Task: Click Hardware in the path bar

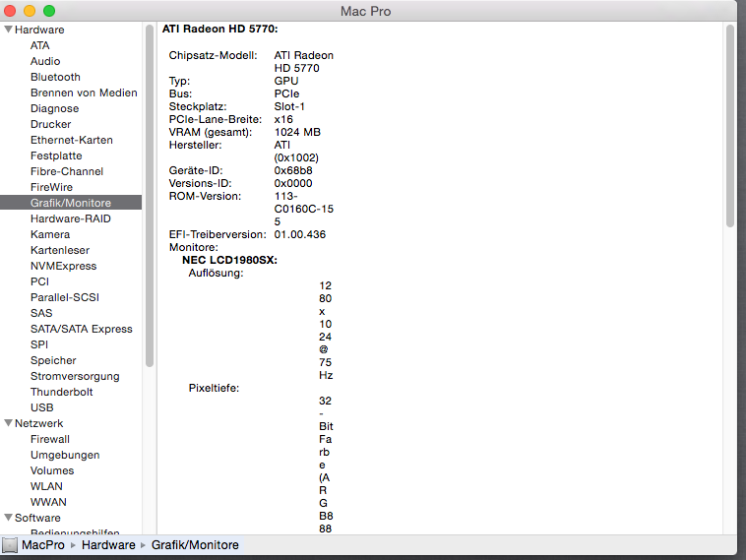Action: pyautogui.click(x=108, y=545)
